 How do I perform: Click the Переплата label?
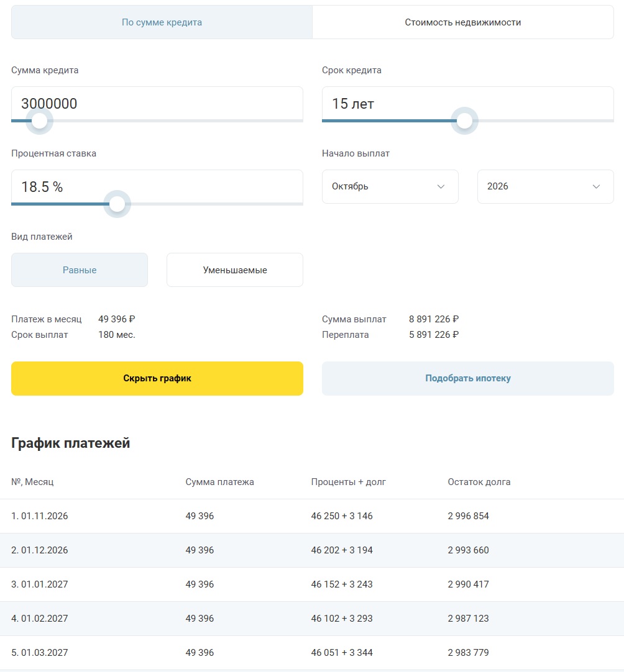tap(345, 335)
